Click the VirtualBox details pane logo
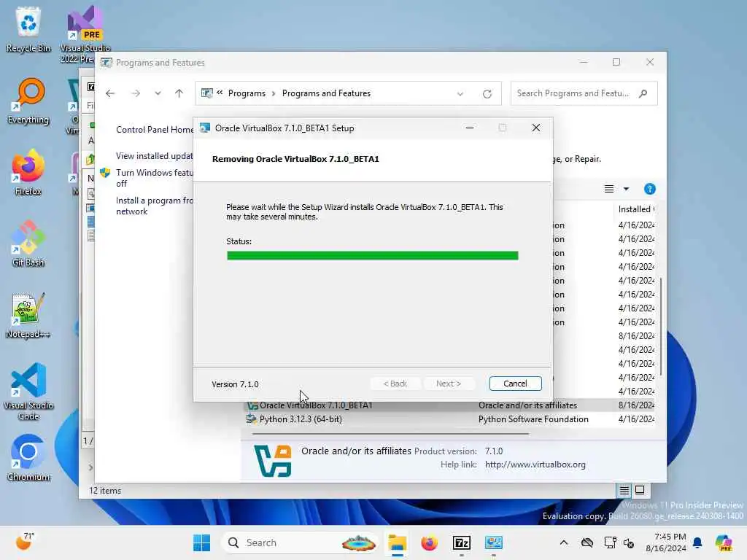This screenshot has height=560, width=747. (273, 461)
